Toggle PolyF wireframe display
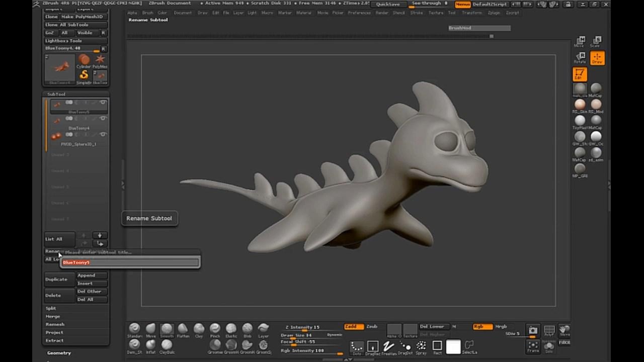 549,330
